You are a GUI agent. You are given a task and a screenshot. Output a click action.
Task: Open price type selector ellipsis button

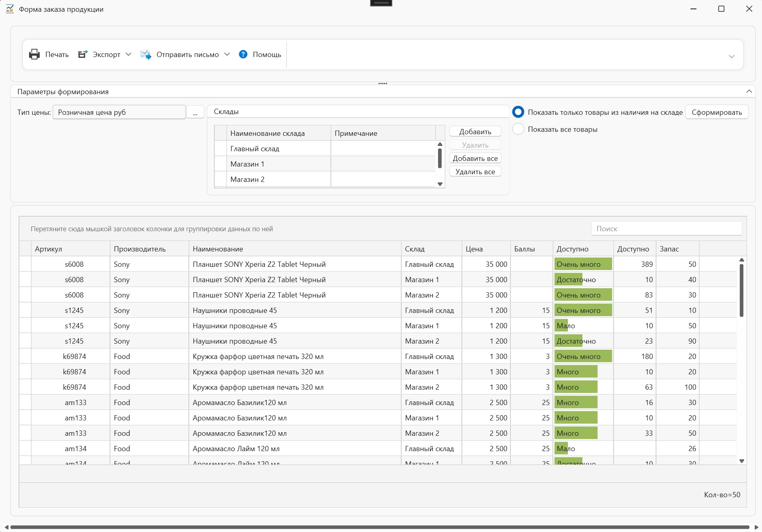195,112
